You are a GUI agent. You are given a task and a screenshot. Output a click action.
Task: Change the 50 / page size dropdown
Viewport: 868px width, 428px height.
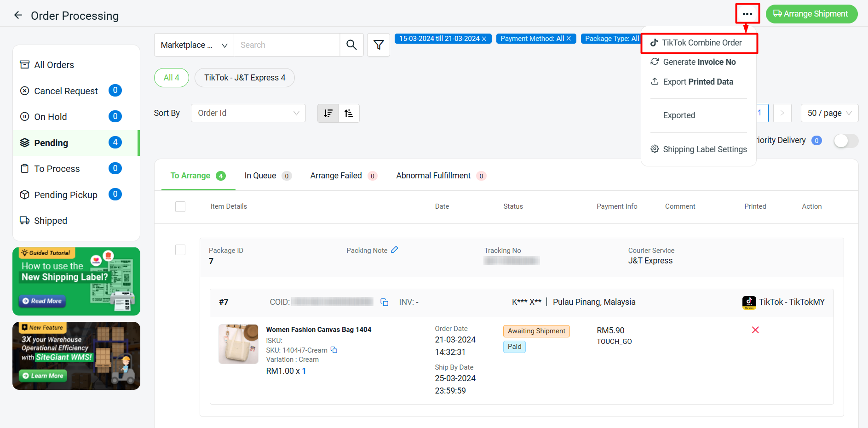click(x=829, y=113)
